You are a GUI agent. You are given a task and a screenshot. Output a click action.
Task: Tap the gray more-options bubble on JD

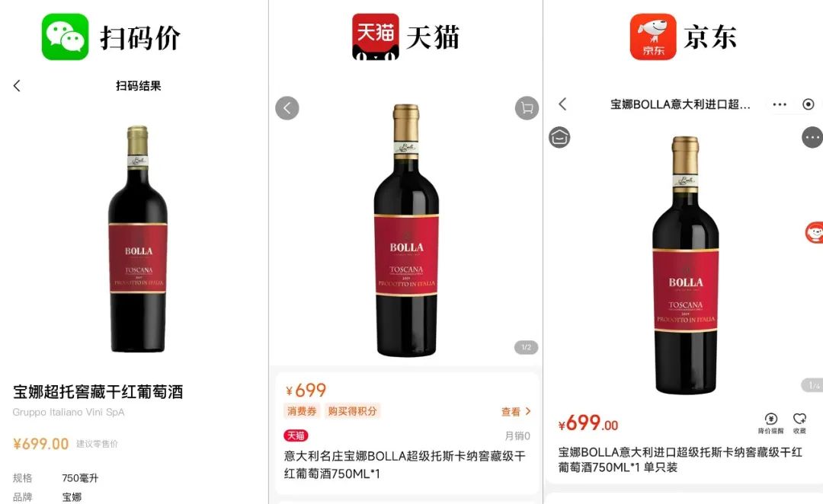tap(812, 137)
